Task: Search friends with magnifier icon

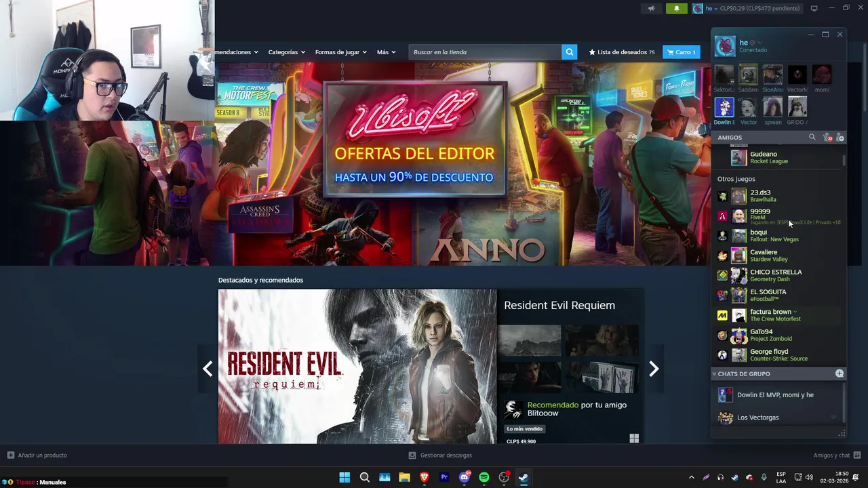Action: [x=812, y=138]
